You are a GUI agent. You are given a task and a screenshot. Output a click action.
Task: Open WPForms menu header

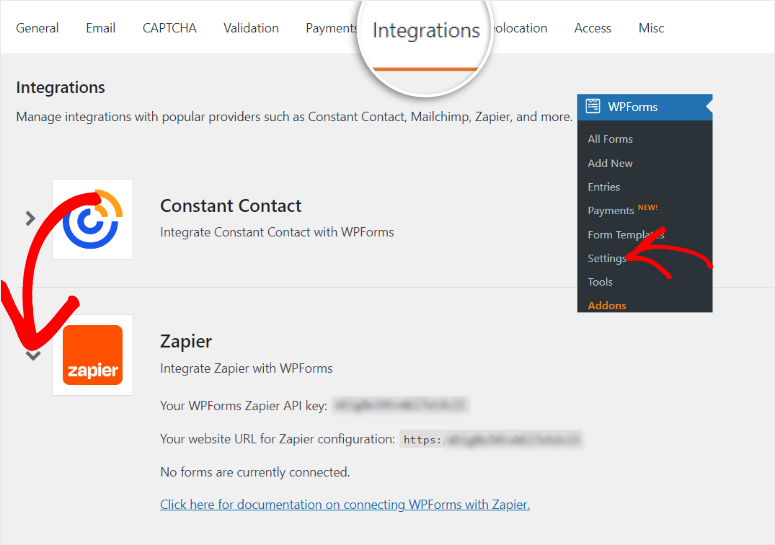(x=645, y=107)
